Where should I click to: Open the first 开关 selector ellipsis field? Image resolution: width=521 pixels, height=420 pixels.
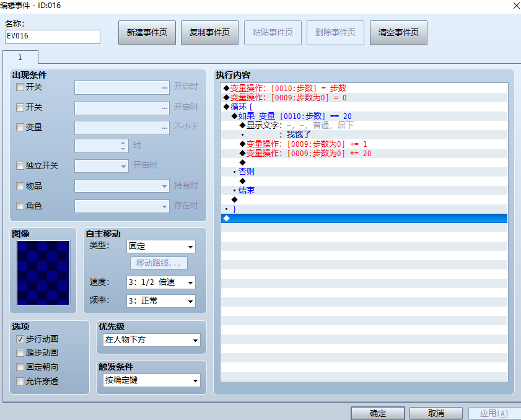pos(122,88)
